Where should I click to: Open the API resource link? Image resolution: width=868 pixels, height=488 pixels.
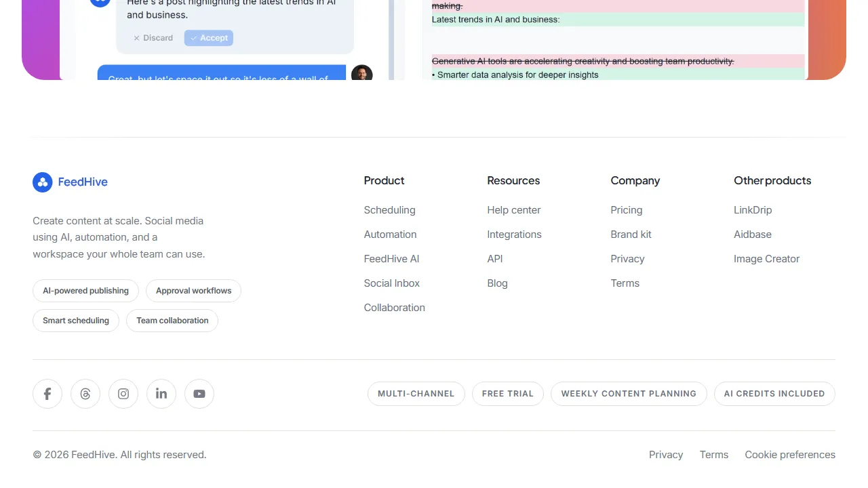click(495, 259)
